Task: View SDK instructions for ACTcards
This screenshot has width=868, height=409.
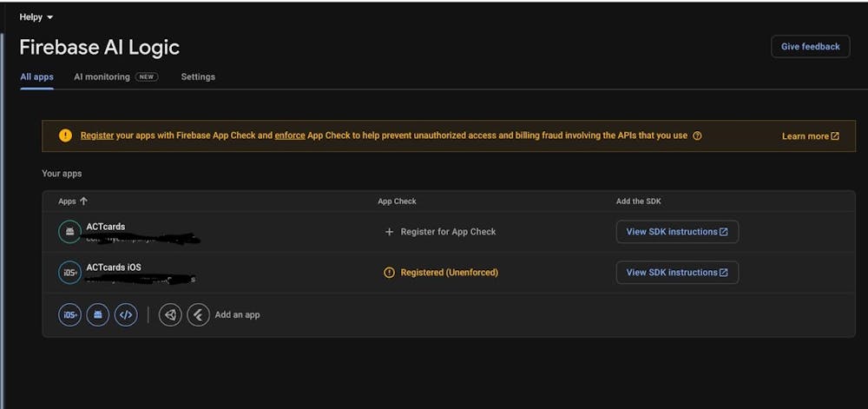Action: tap(677, 232)
